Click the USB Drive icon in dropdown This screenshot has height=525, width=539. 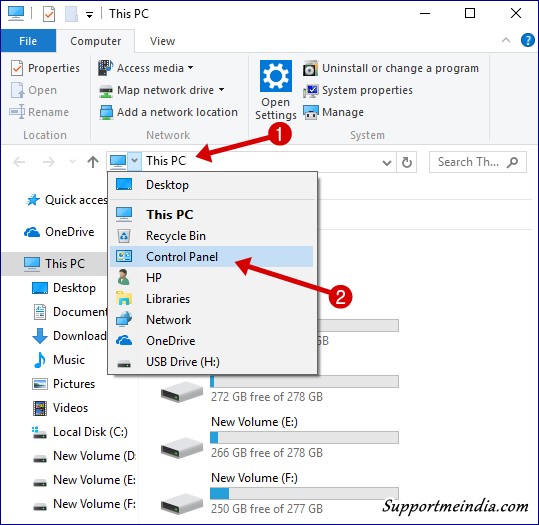[x=124, y=363]
